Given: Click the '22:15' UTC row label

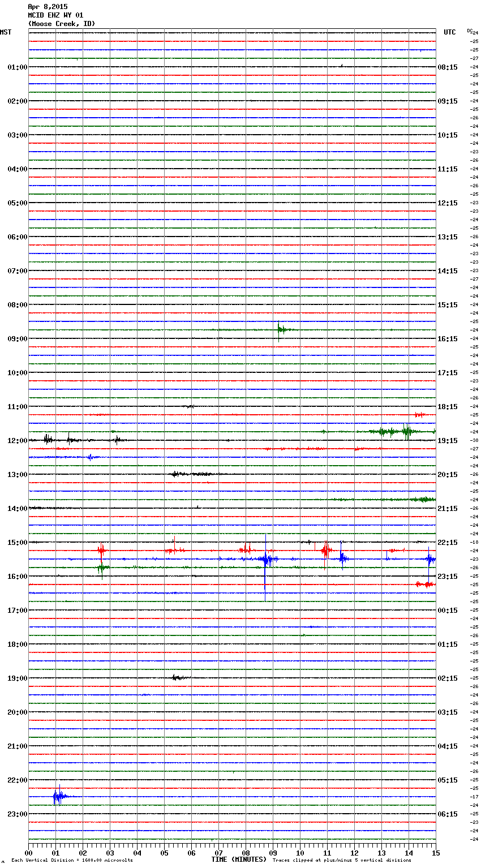Looking at the screenshot, I should [x=448, y=543].
